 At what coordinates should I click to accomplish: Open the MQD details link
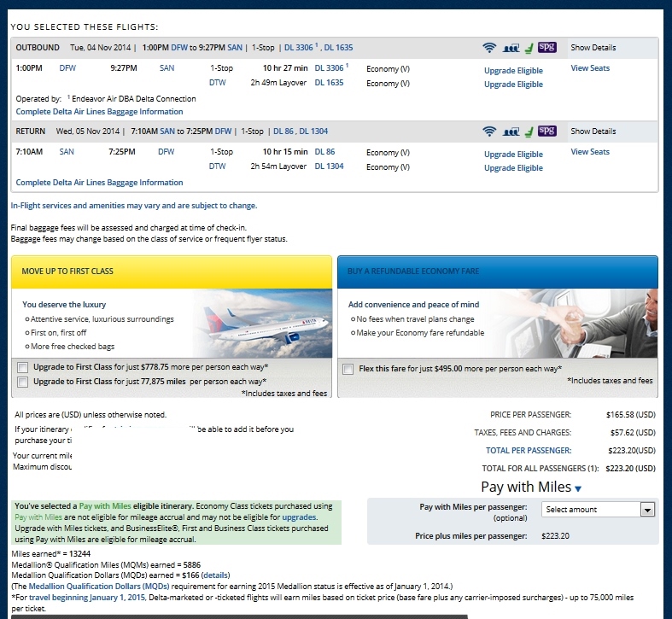[x=215, y=575]
